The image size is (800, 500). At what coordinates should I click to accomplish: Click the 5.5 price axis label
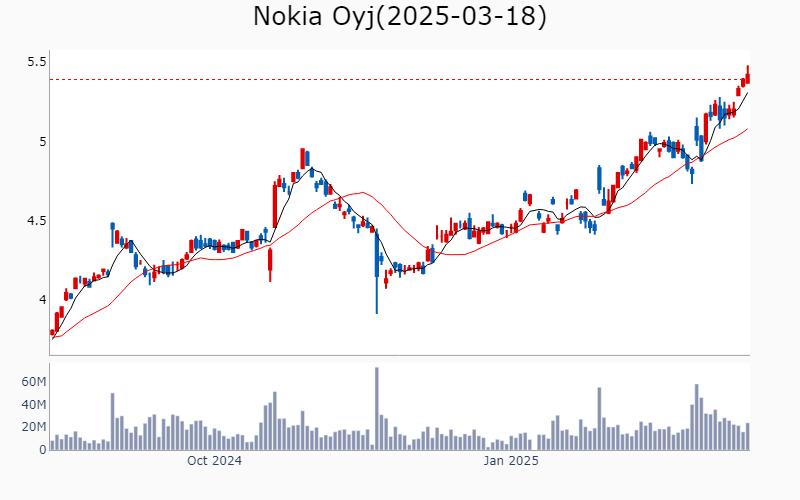point(36,62)
